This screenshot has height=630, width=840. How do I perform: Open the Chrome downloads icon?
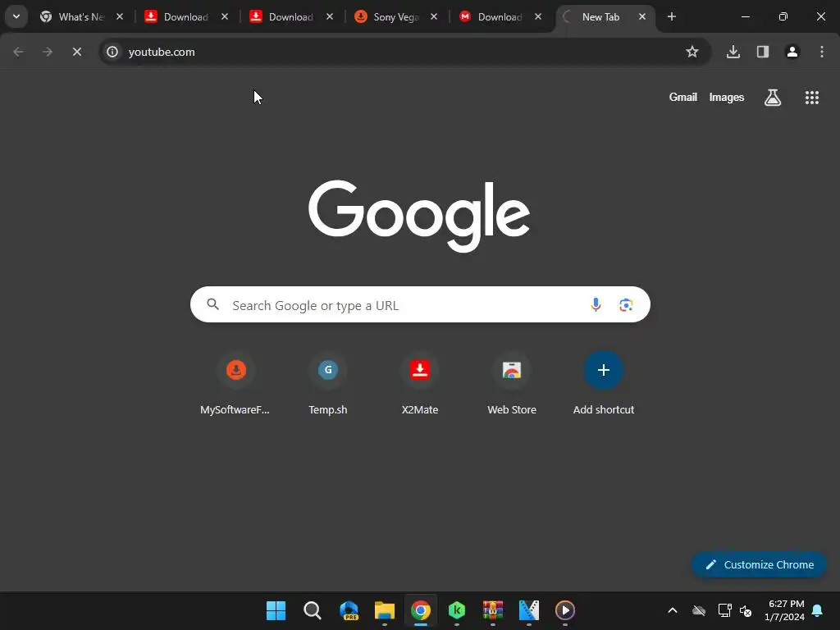click(x=733, y=52)
